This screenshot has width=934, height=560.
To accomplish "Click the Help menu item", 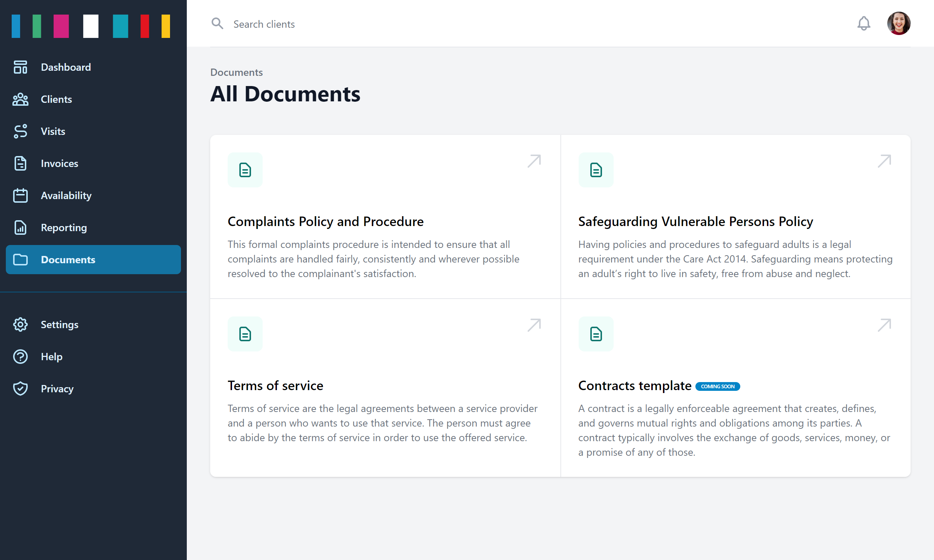I will [93, 356].
